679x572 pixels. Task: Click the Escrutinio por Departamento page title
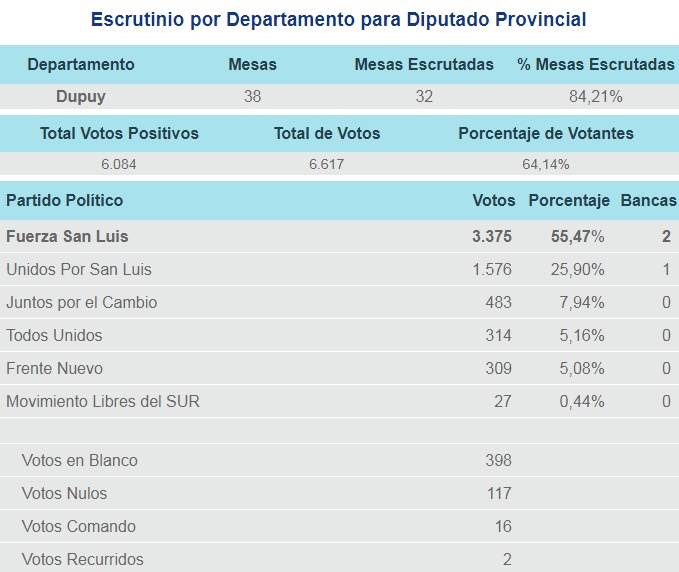[339, 19]
